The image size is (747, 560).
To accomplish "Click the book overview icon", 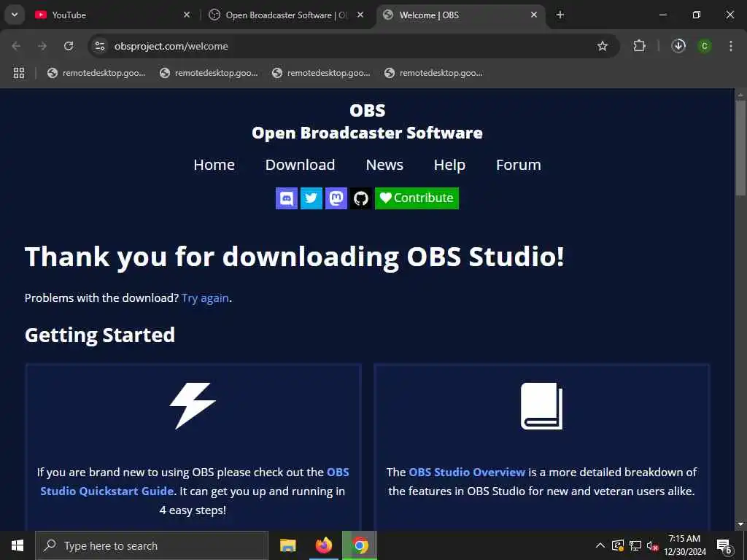I will (542, 405).
